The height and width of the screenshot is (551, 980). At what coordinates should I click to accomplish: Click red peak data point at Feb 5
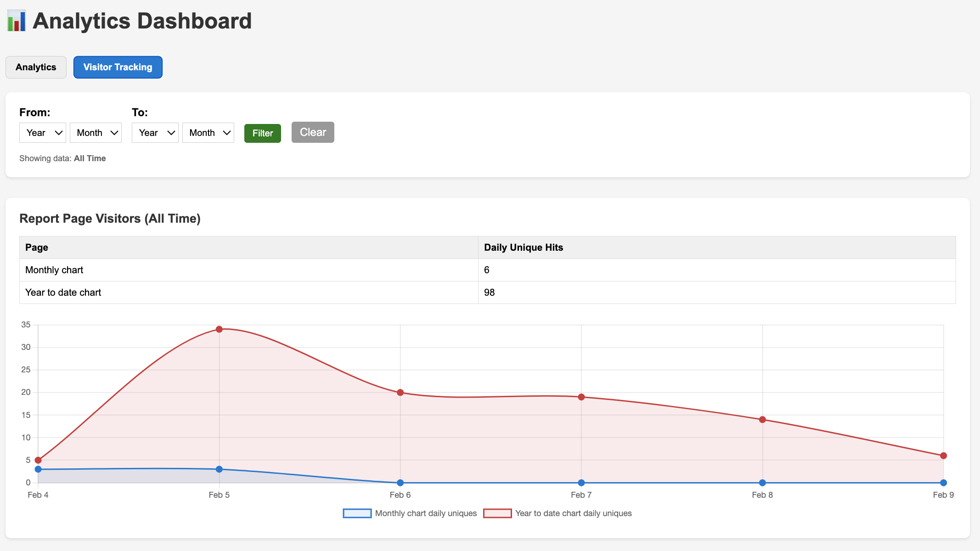pos(219,329)
